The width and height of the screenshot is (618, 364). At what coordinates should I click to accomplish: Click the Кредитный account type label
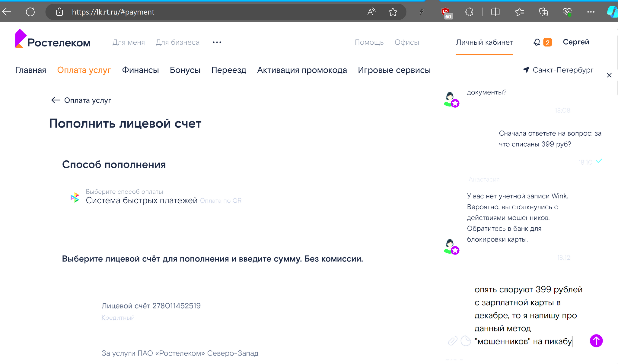click(x=118, y=318)
